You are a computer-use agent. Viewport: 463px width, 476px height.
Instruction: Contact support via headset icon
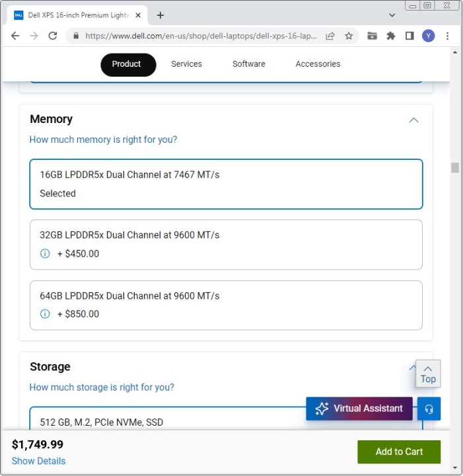pos(429,409)
